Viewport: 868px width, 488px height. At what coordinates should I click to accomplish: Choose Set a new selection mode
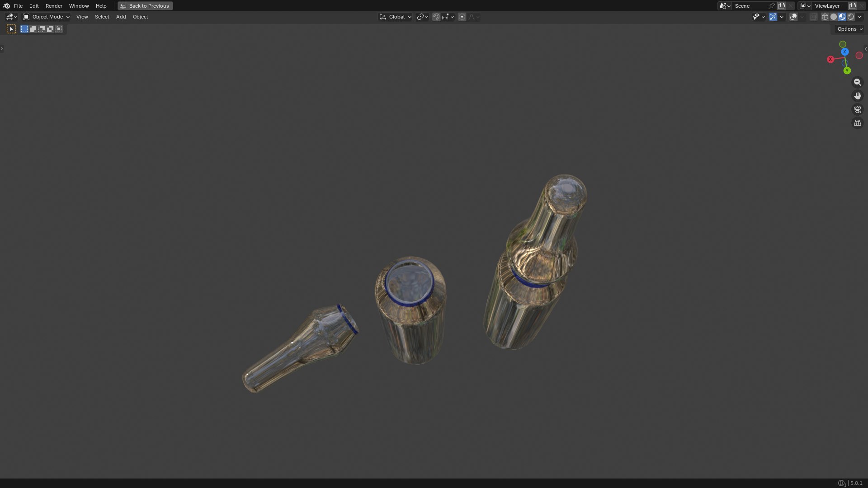pyautogui.click(x=24, y=29)
